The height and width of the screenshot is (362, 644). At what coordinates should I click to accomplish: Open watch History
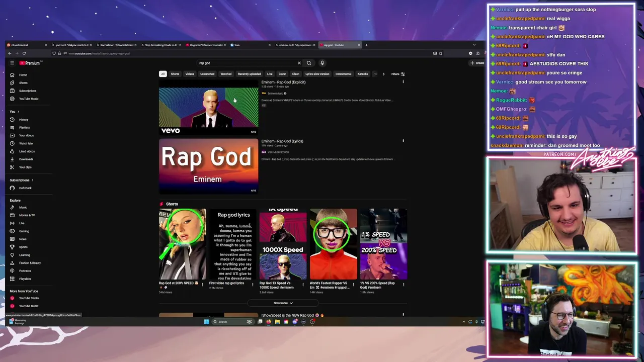(x=24, y=120)
